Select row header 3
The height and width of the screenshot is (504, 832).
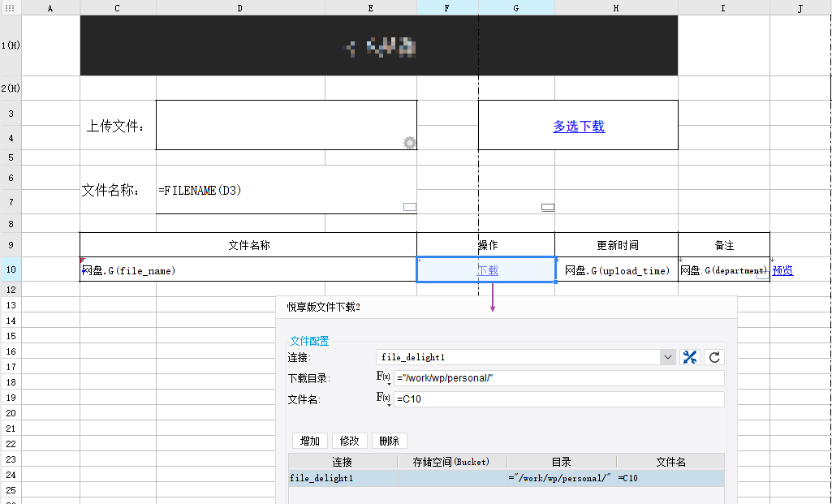click(11, 113)
